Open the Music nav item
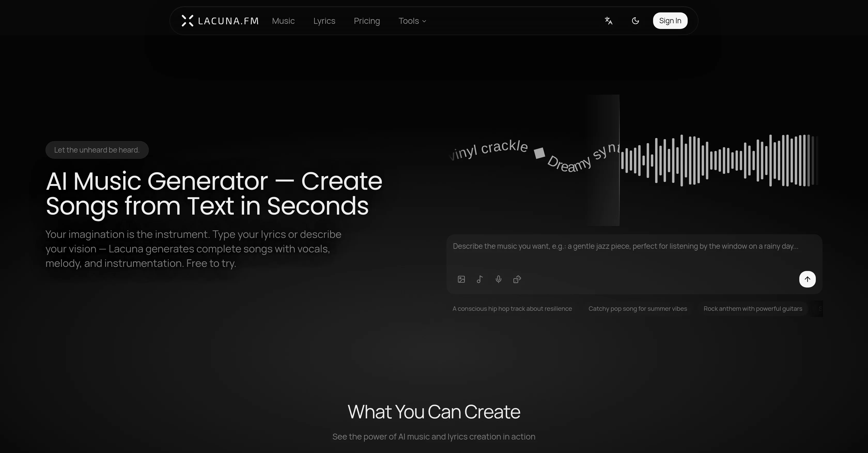Screen dimensions: 868x453 click(283, 21)
